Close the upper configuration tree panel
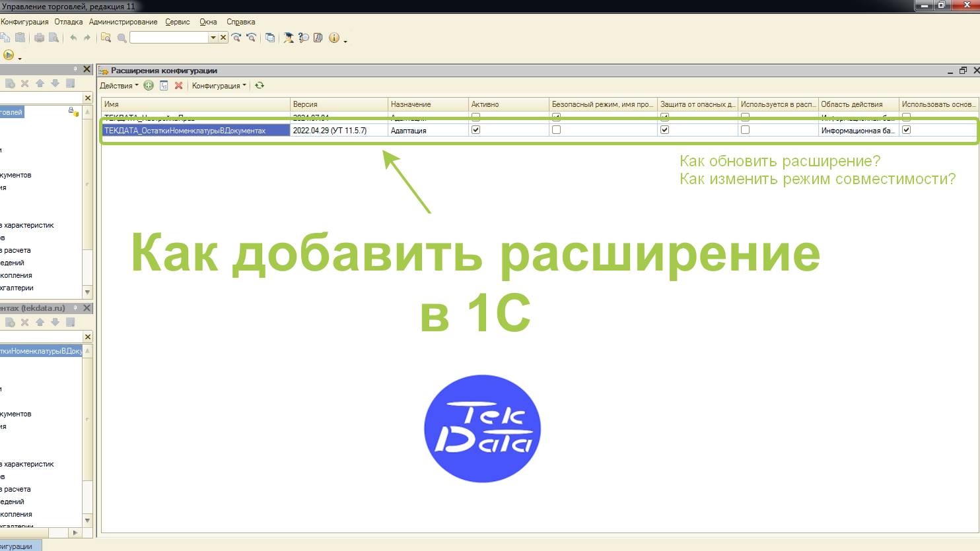The image size is (980, 551). 87,69
